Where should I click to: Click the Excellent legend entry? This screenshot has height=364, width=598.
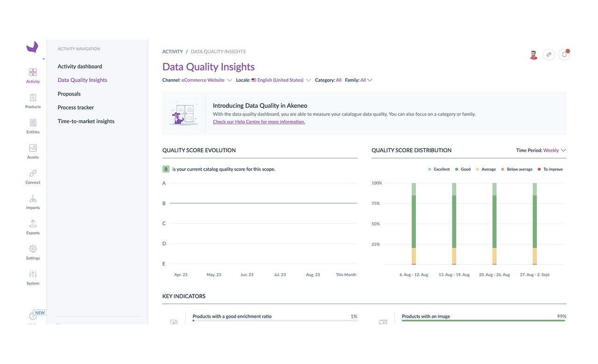point(439,169)
